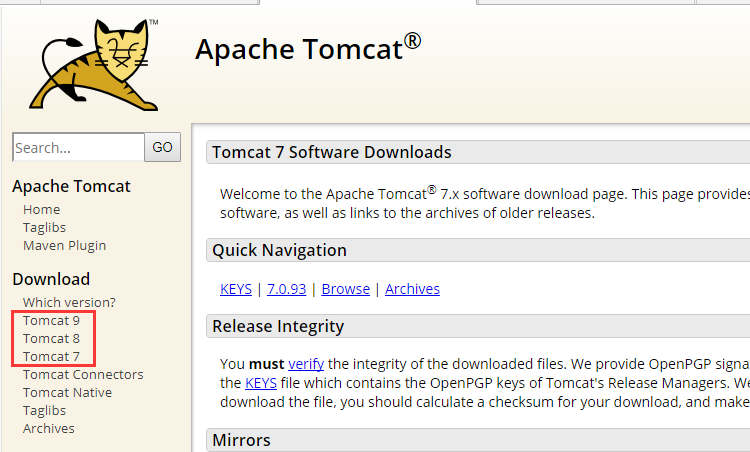Open the Archives sidebar link
The width and height of the screenshot is (750, 452).
(49, 429)
